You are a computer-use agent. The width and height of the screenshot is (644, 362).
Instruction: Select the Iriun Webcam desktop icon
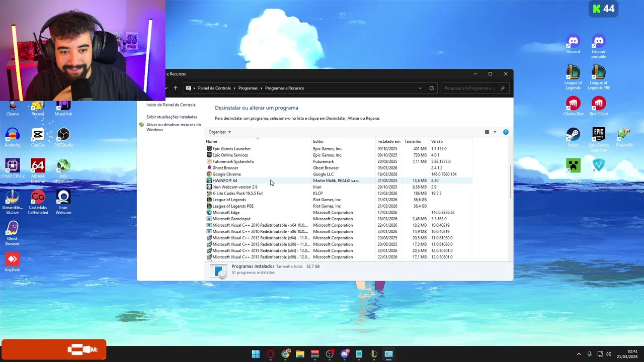pyautogui.click(x=63, y=203)
